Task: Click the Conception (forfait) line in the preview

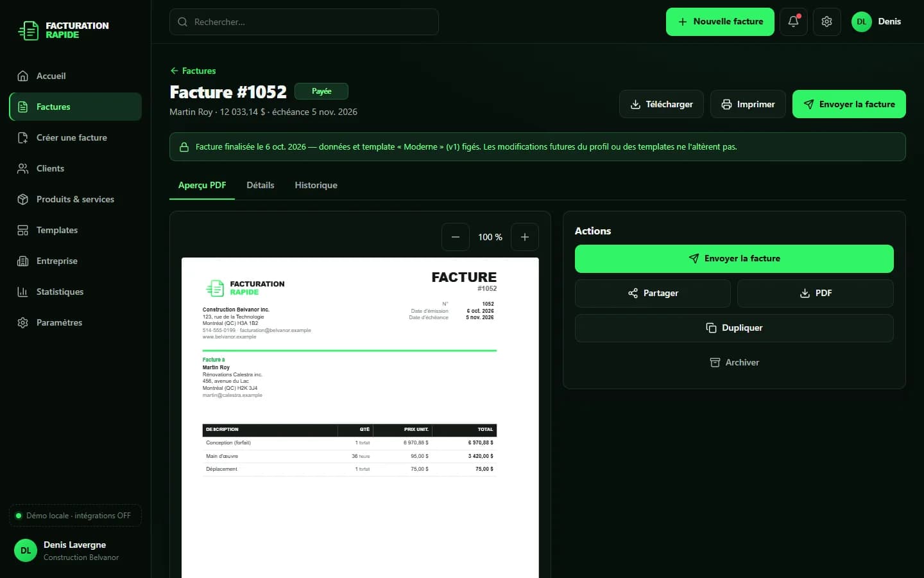Action: [x=350, y=443]
